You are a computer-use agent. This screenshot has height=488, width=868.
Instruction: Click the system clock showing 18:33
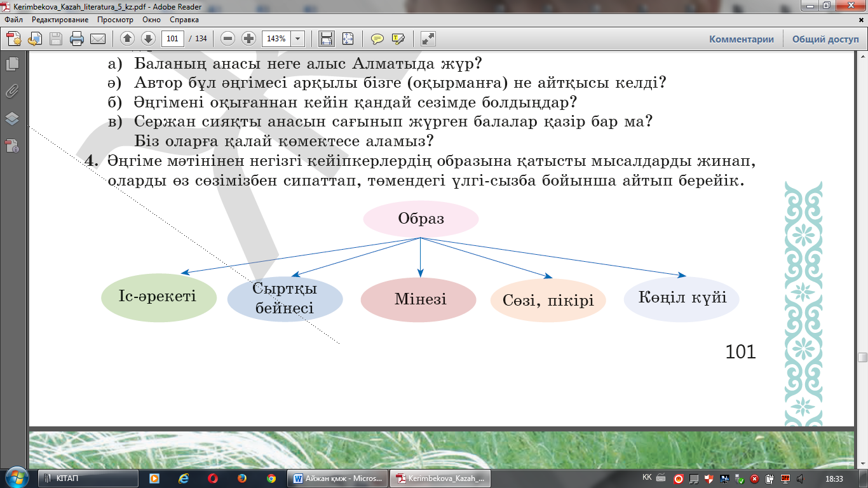(834, 478)
